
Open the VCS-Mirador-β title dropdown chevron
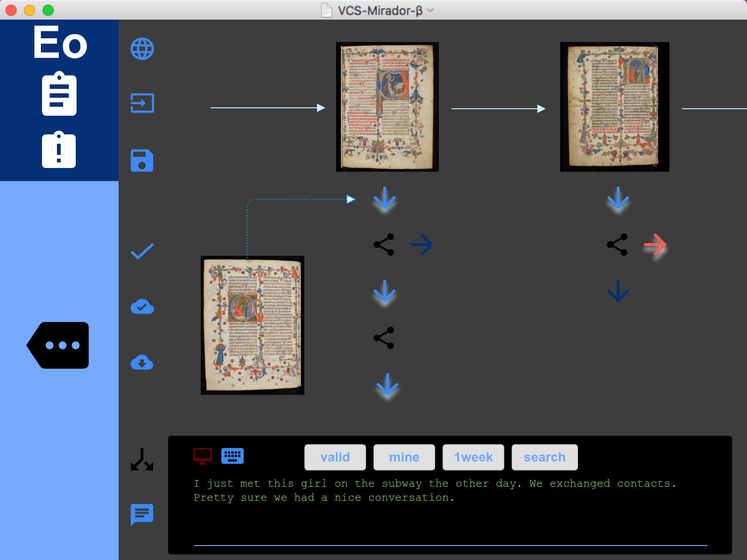click(x=430, y=10)
